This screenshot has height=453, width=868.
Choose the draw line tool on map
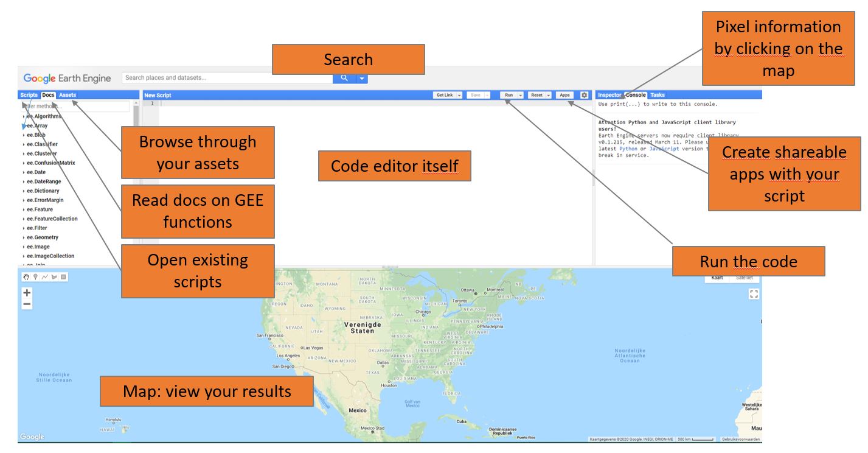[44, 277]
